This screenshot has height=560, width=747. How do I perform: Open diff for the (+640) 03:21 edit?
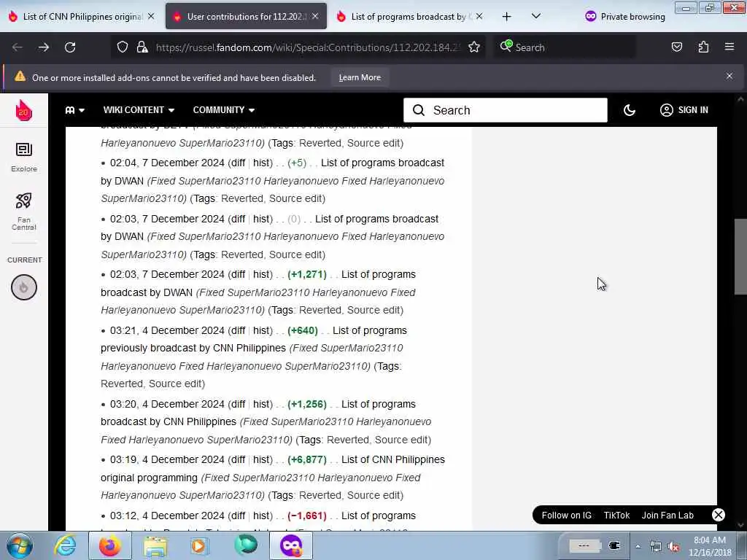[x=237, y=330]
